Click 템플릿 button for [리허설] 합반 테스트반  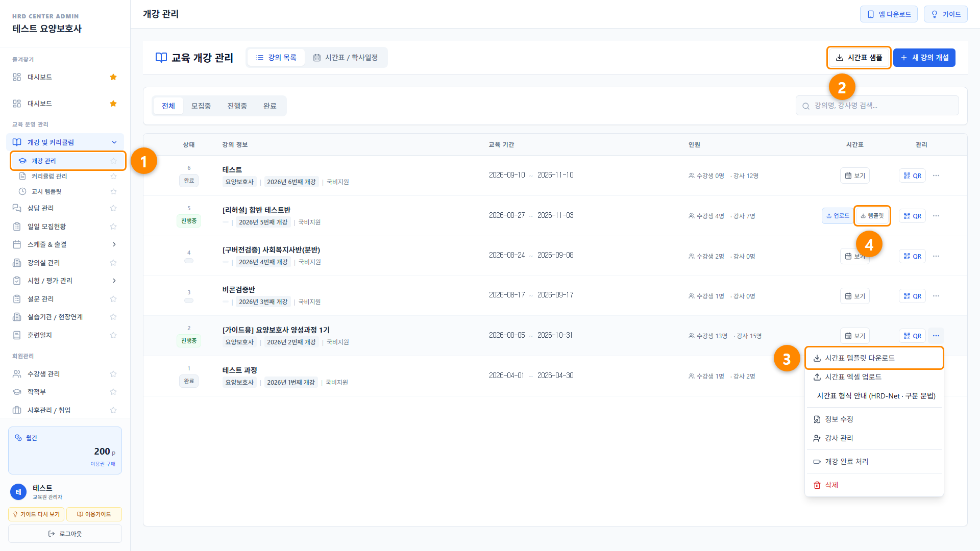tap(872, 216)
